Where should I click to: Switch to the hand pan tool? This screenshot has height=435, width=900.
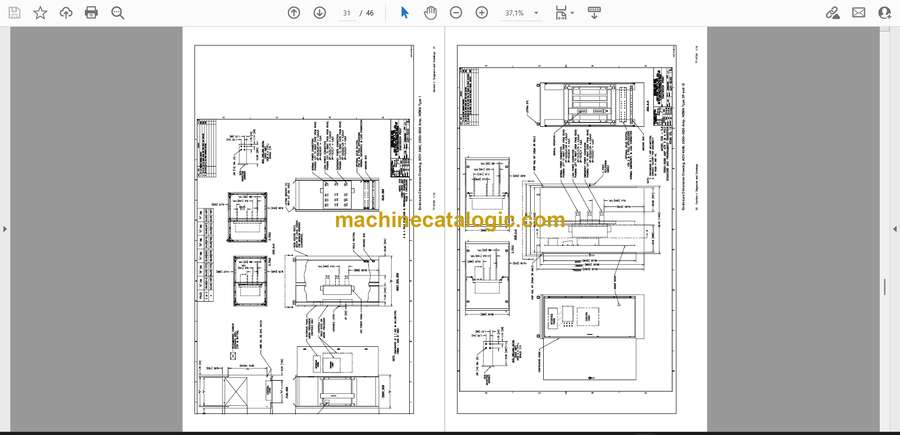430,13
